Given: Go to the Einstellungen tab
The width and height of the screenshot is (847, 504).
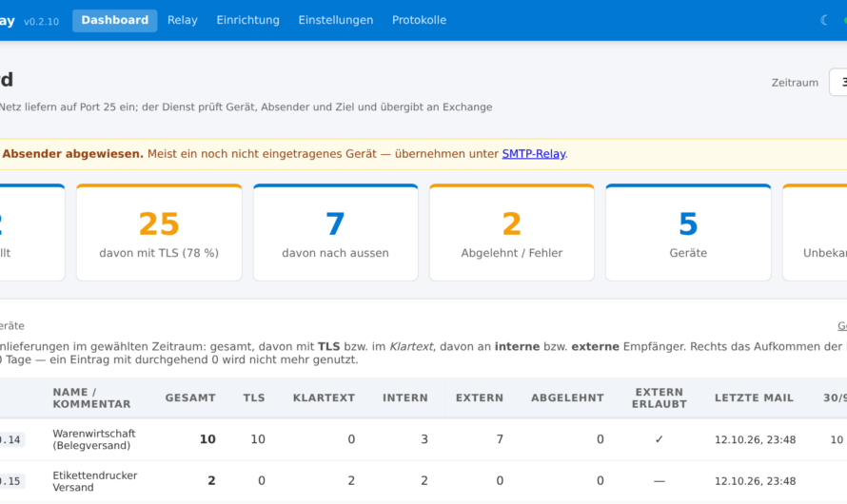Looking at the screenshot, I should [x=335, y=21].
